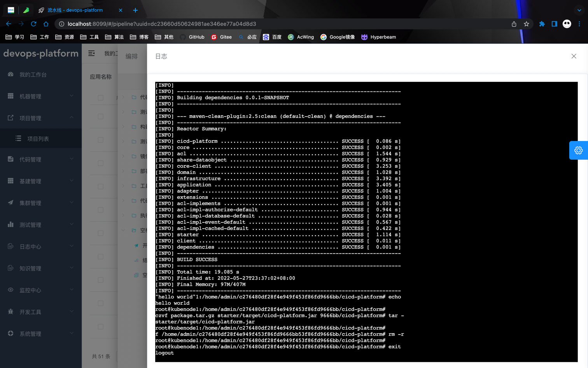This screenshot has height=368, width=588.
Task: Expand the 机器管理 submenu arrow
Action: 72,96
